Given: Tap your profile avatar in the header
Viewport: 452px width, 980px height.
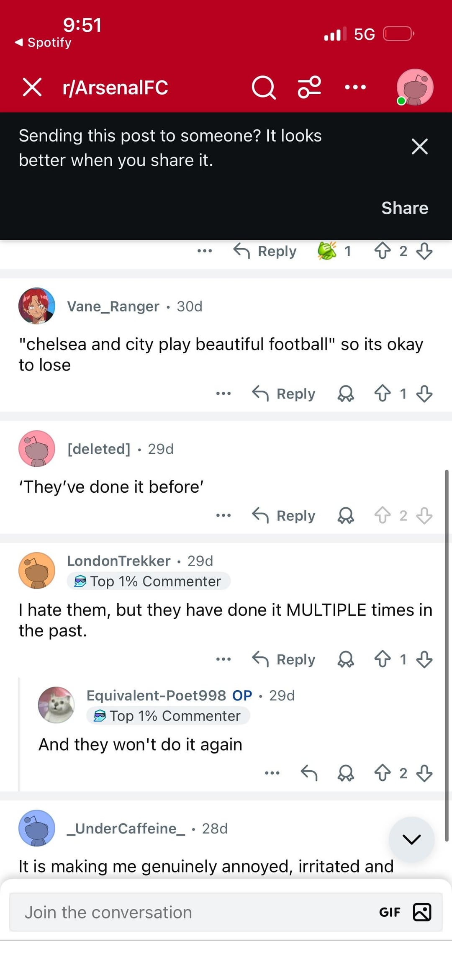Looking at the screenshot, I should (x=415, y=87).
